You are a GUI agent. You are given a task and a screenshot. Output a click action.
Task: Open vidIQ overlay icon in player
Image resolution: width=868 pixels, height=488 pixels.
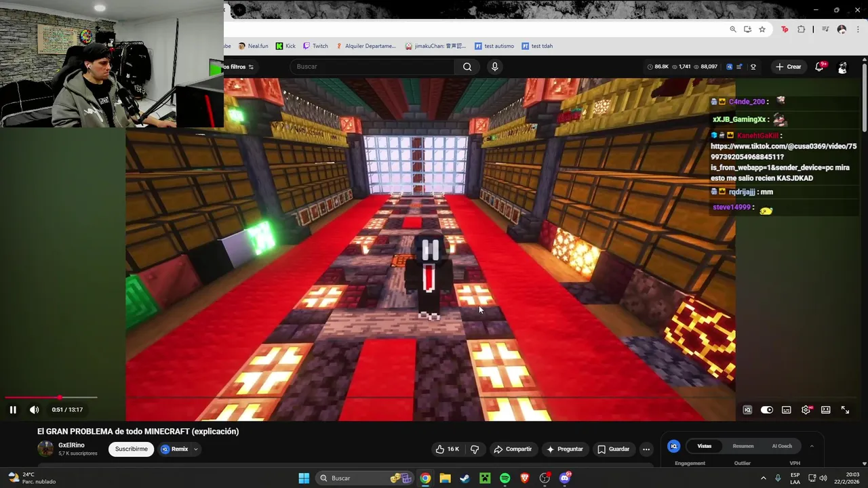coord(747,410)
